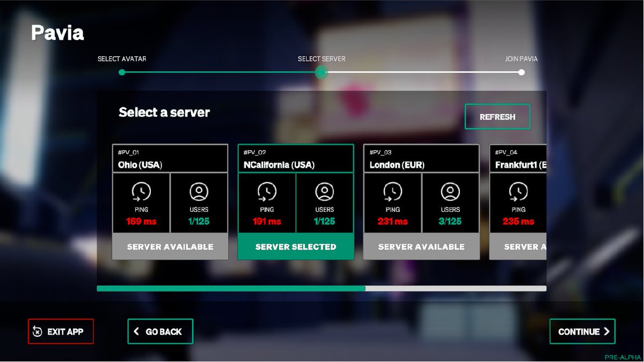The image size is (644, 362).
Task: Click the Select Server step dot
Action: pyautogui.click(x=321, y=72)
